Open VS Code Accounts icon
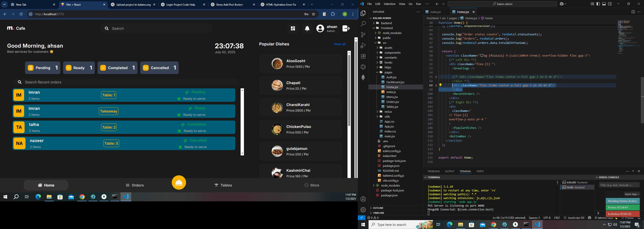Viewport: 644px width, 229px height. (x=363, y=199)
